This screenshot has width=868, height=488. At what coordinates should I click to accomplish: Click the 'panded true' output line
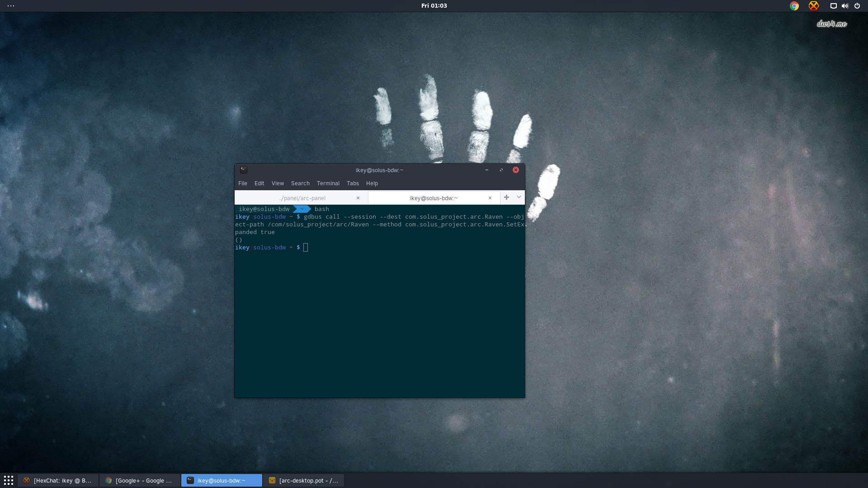pyautogui.click(x=255, y=232)
